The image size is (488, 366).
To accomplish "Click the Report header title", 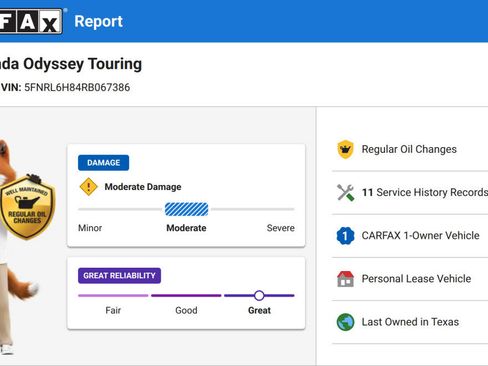I will (x=98, y=21).
